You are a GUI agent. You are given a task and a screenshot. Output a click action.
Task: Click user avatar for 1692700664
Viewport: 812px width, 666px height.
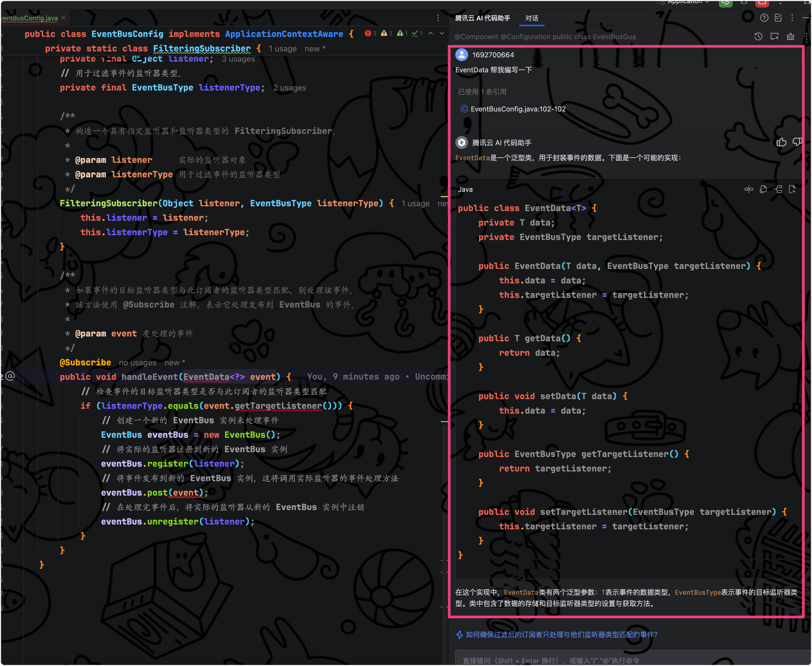(461, 54)
